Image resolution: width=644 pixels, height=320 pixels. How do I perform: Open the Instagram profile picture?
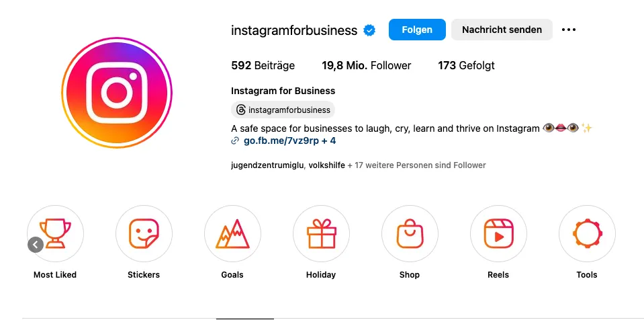click(117, 92)
